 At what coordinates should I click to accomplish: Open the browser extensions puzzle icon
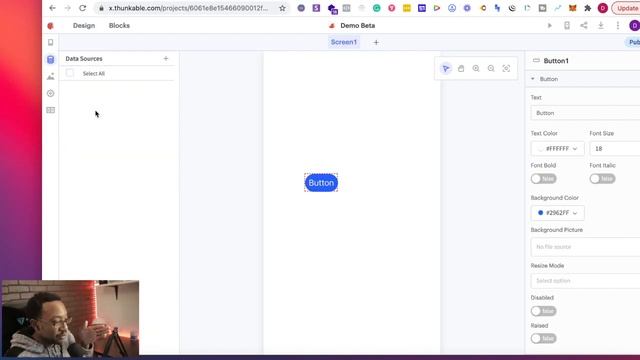[x=588, y=8]
